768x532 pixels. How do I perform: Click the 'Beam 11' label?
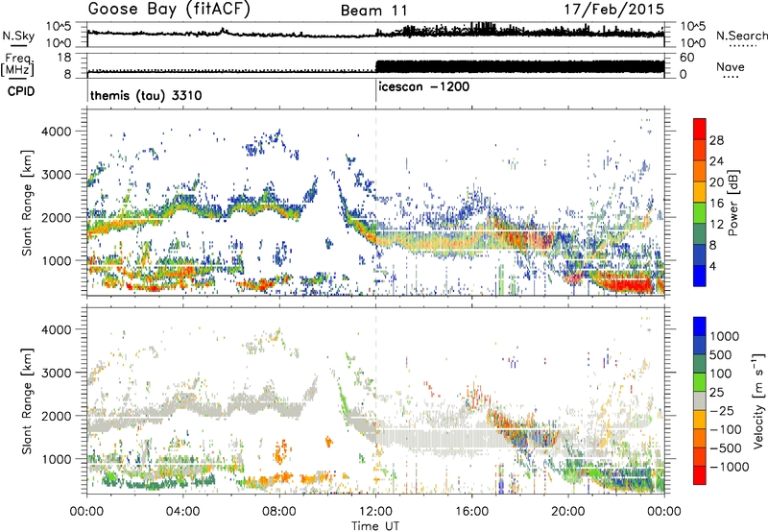[x=373, y=11]
